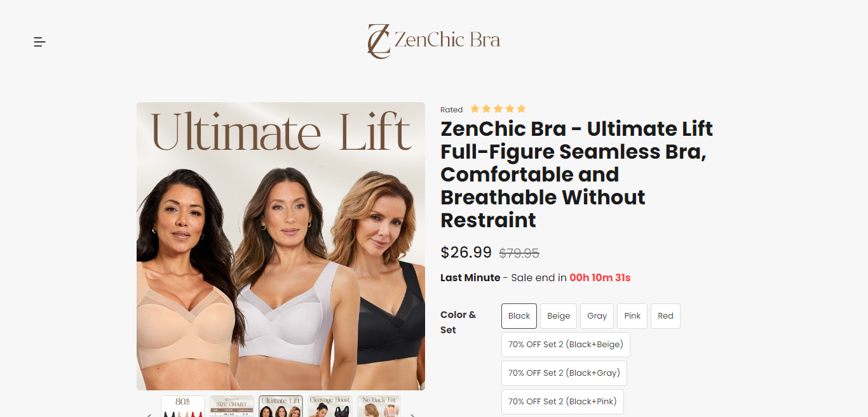The height and width of the screenshot is (417, 868).
Task: Choose 70% OFF Set 2 (Black+Pink)
Action: 562,402
